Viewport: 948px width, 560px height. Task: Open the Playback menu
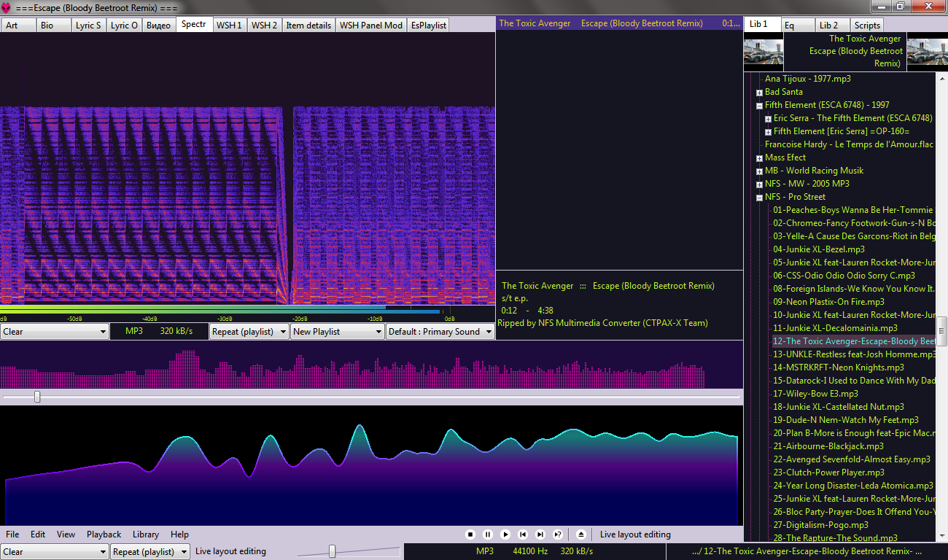104,534
